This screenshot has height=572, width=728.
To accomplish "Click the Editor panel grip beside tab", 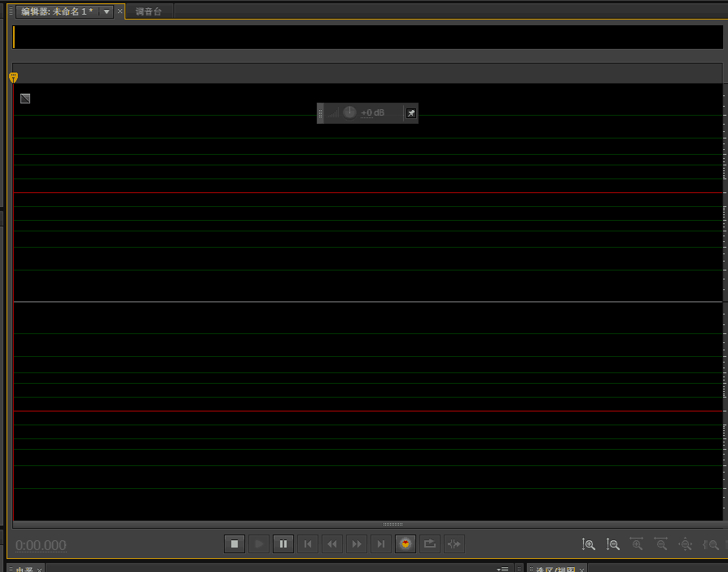I will pos(11,11).
